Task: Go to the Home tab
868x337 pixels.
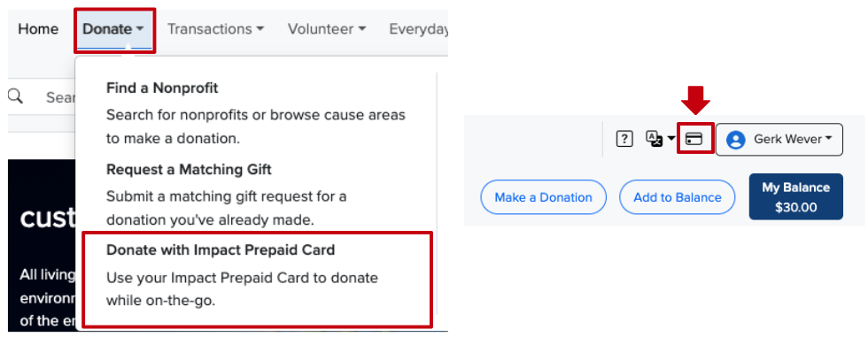Action: coord(38,28)
